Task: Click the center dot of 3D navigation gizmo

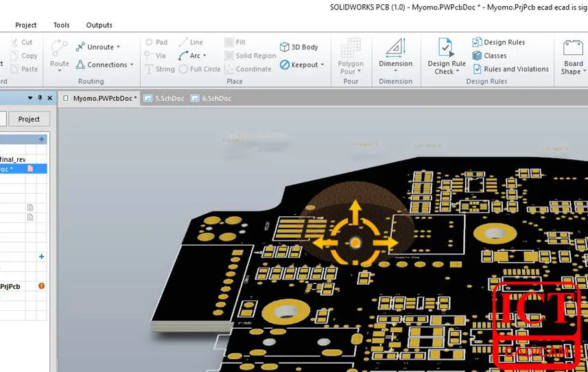Action: click(355, 243)
